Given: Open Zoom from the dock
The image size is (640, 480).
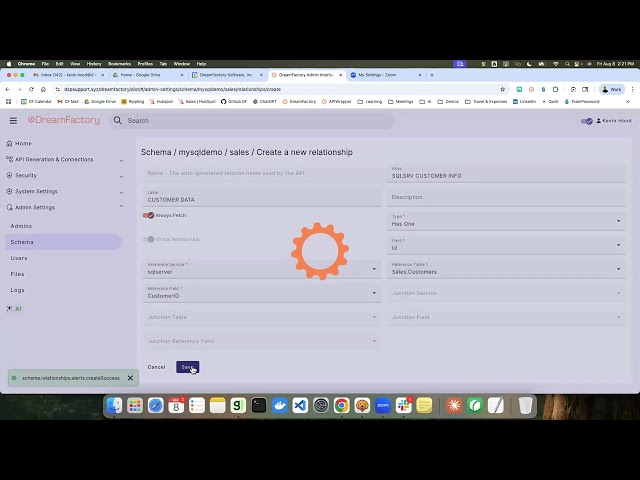Looking at the screenshot, I should click(383, 405).
